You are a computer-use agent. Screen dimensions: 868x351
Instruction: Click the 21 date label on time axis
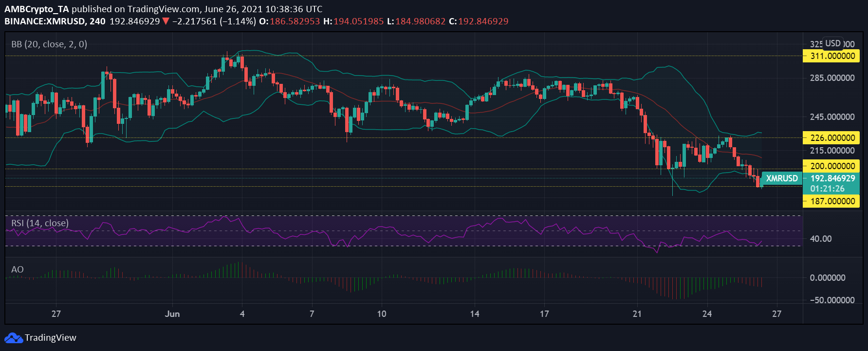(637, 314)
